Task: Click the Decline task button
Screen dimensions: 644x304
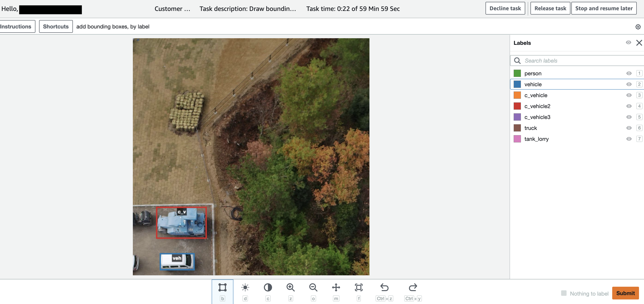Action: 505,8
